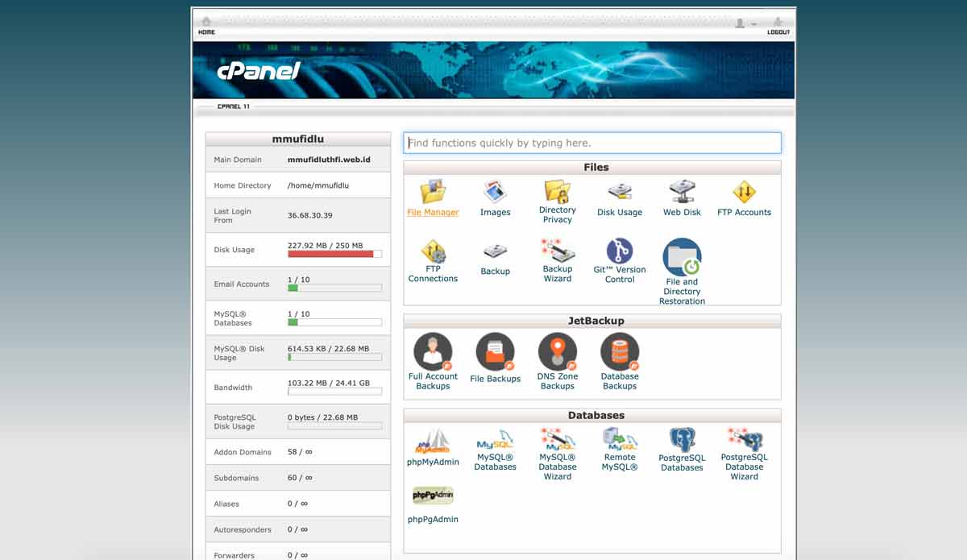Open the Web Disk tool
967x560 pixels.
coord(682,193)
